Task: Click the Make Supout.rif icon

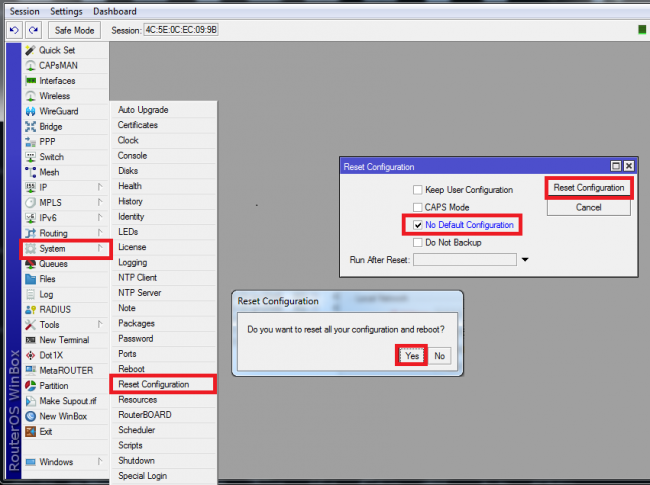Action: pos(30,401)
